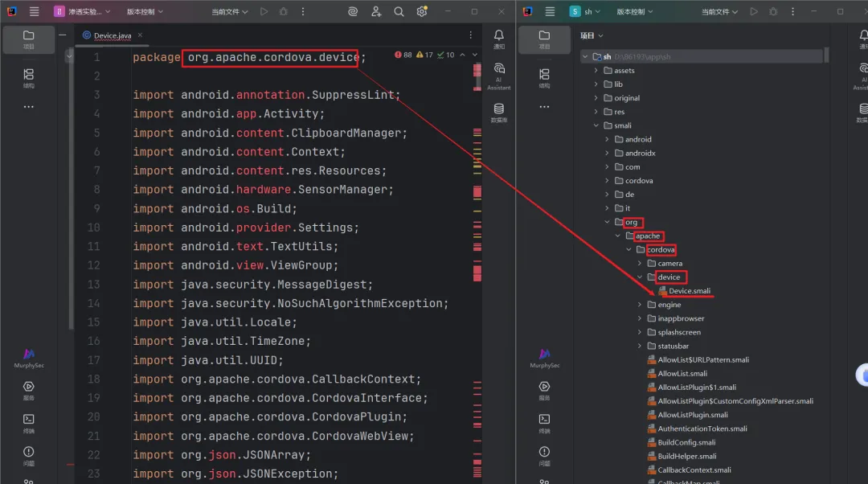Select AuthenticationToken.smali file
The height and width of the screenshot is (484, 868).
click(697, 429)
